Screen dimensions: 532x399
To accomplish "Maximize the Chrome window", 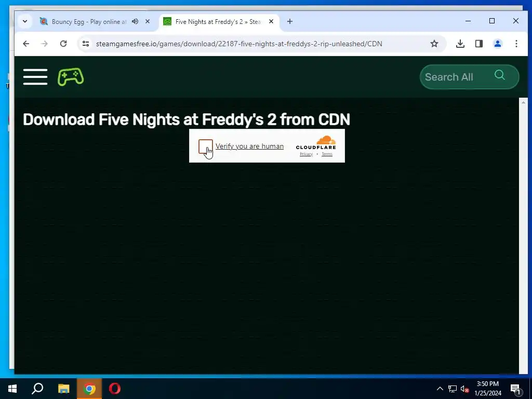I will 492,21.
